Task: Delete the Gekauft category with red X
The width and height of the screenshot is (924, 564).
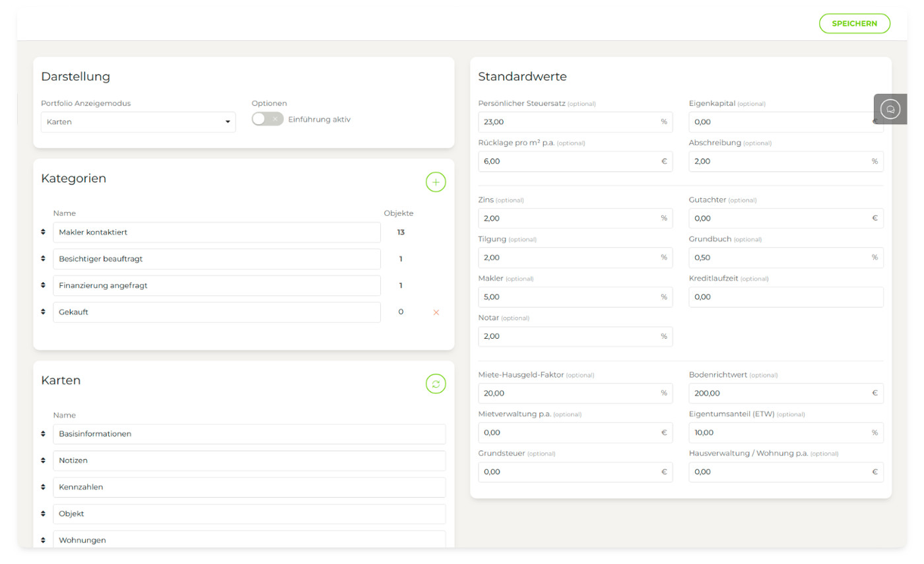Action: coord(436,312)
